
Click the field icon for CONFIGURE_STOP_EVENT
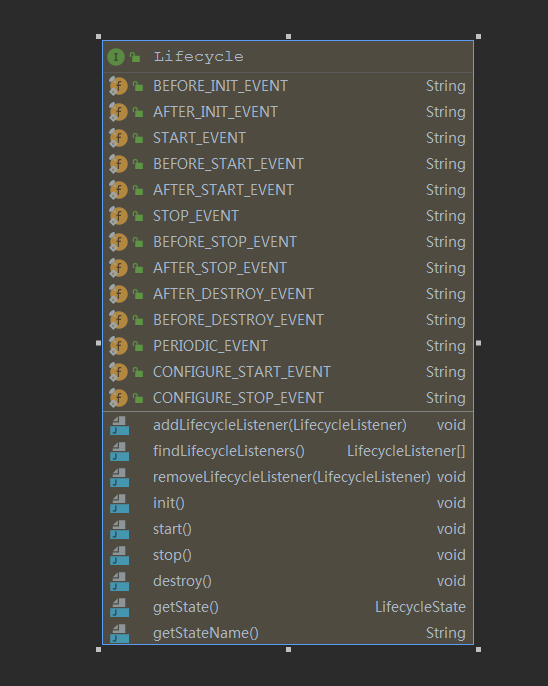tap(118, 398)
